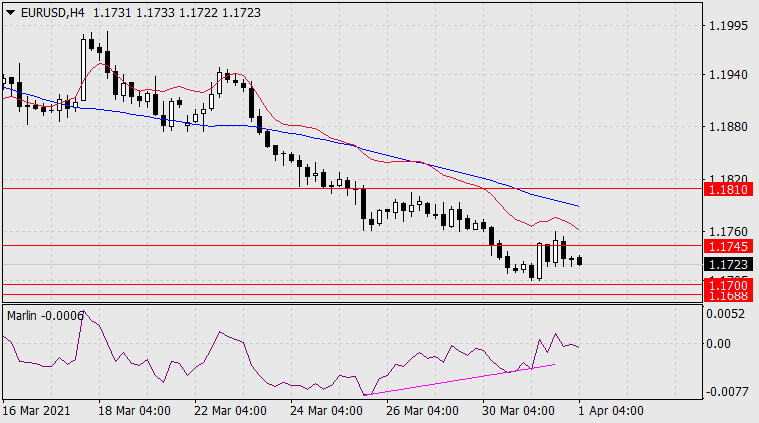This screenshot has width=759, height=423.
Task: Click the 1.1760 price scale value
Action: point(728,232)
